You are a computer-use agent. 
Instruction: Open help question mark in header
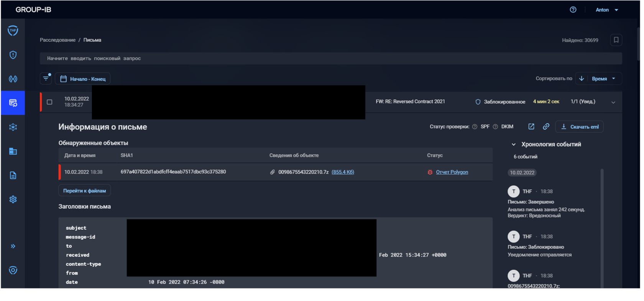(573, 10)
